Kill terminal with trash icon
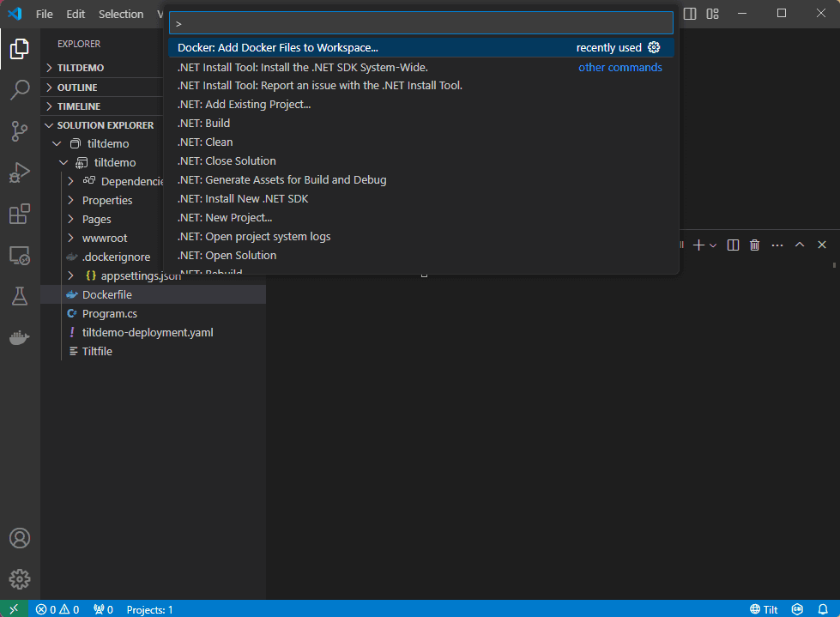 pyautogui.click(x=755, y=245)
